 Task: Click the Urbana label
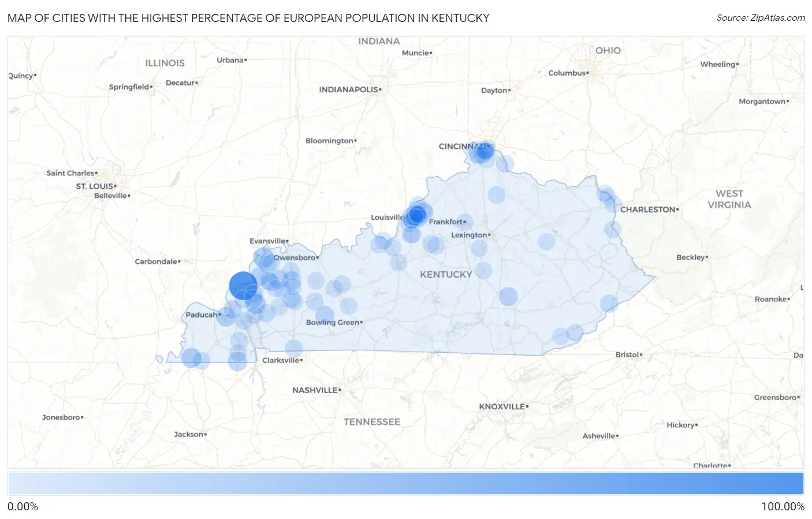tap(230, 60)
